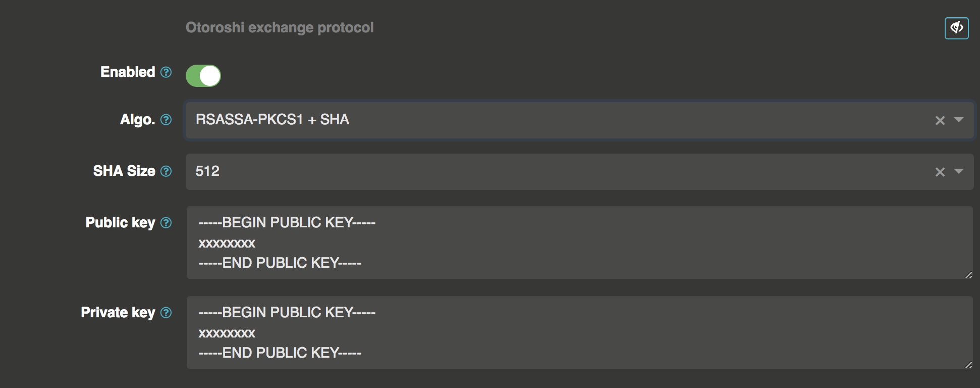Click help icon beside Public key label
This screenshot has height=388, width=980.
pyautogui.click(x=166, y=223)
